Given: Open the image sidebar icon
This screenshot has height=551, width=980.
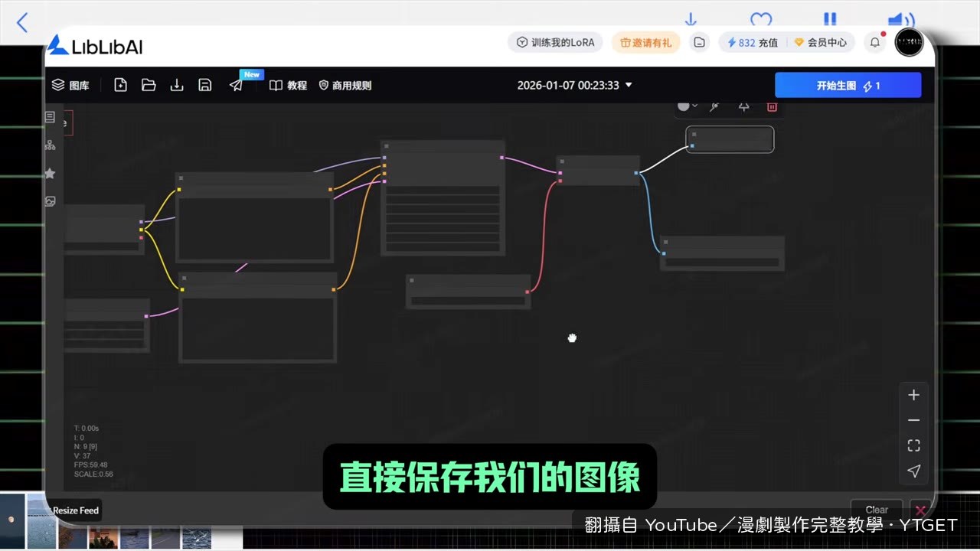Looking at the screenshot, I should point(50,201).
